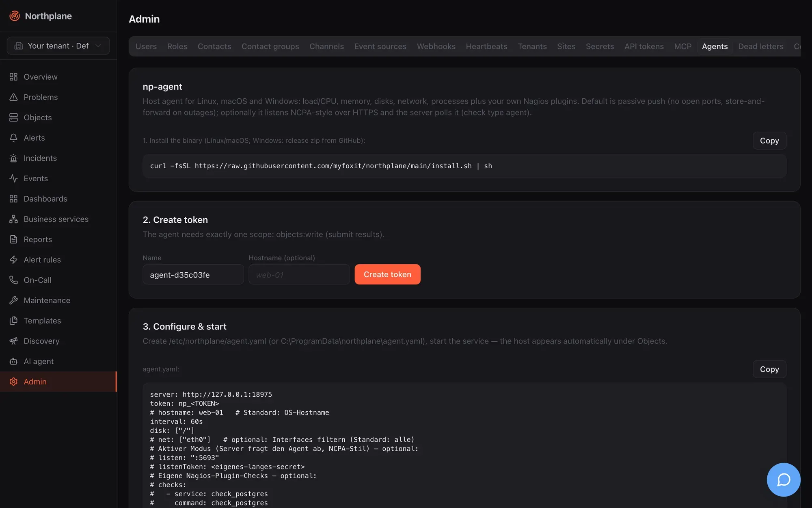Switch to the Dead letters tab
The width and height of the screenshot is (812, 508).
coord(761,46)
